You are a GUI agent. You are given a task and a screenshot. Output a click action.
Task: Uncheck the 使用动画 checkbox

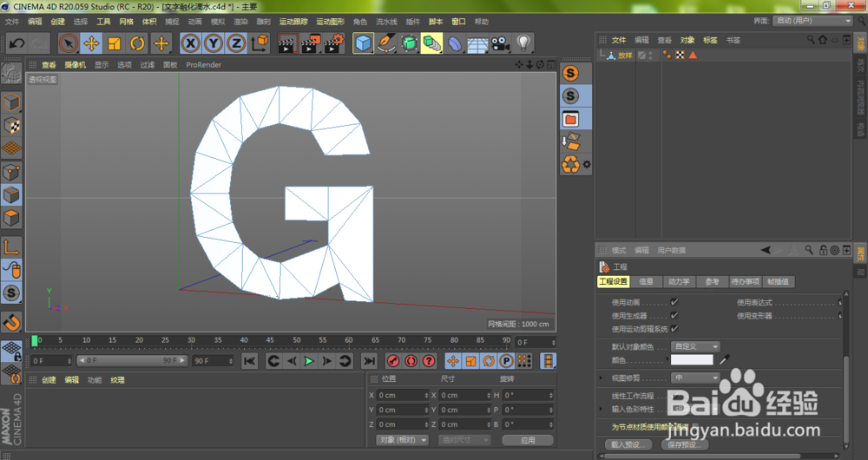pos(674,303)
